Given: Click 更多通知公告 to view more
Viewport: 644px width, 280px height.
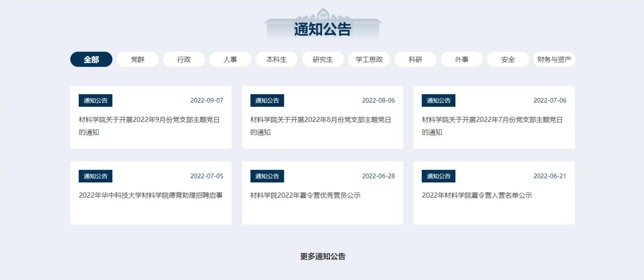Looking at the screenshot, I should pyautogui.click(x=323, y=257).
